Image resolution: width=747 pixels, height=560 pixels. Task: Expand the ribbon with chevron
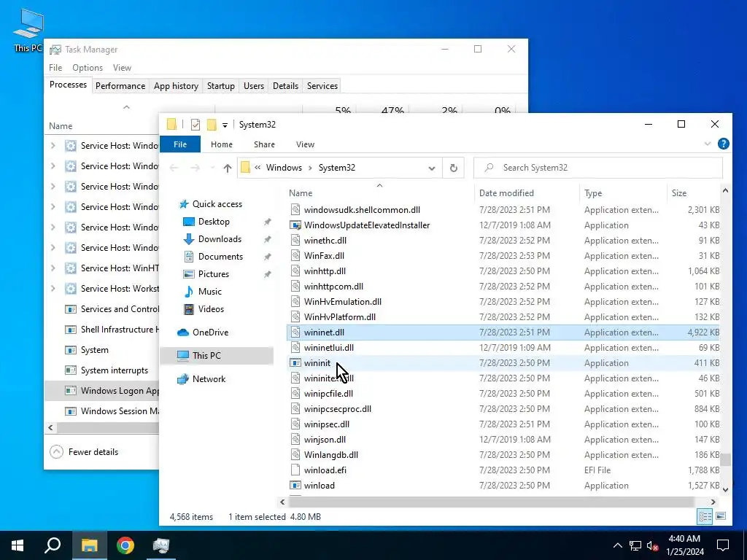pos(708,144)
